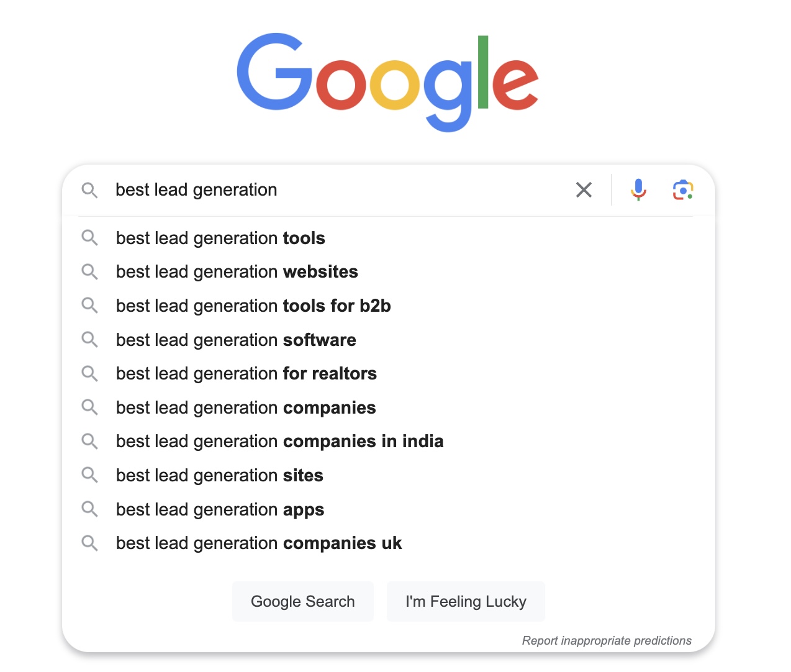Click the Google logo
This screenshot has width=791, height=672.
pyautogui.click(x=387, y=81)
